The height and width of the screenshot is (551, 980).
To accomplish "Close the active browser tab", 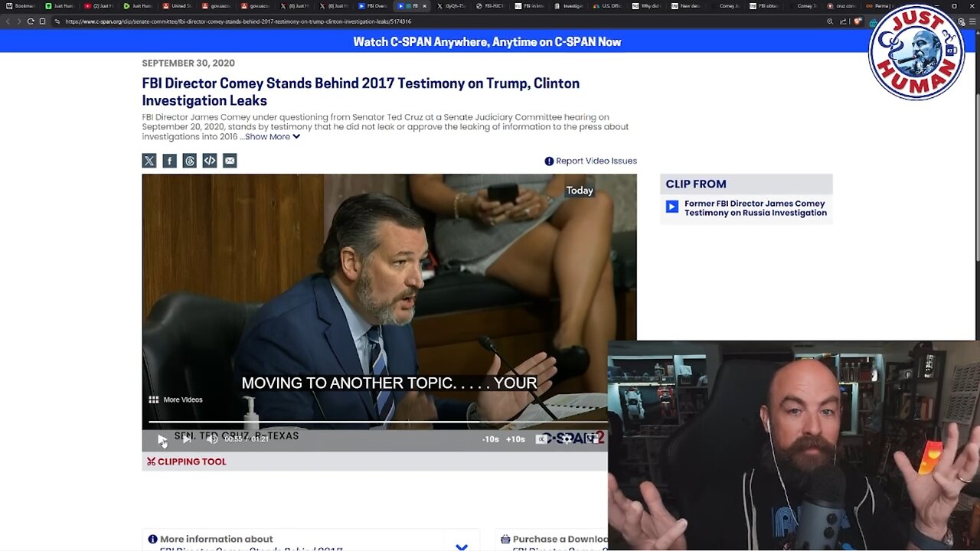I will 424,6.
